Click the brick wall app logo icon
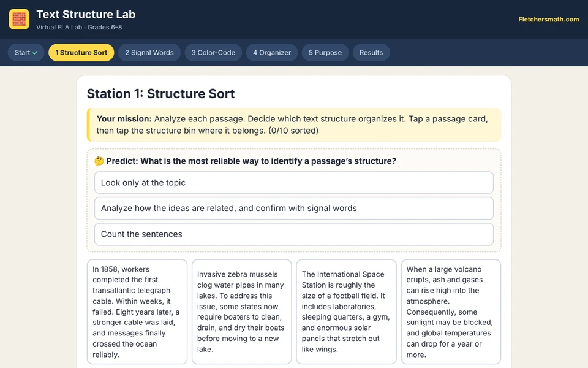 (19, 19)
